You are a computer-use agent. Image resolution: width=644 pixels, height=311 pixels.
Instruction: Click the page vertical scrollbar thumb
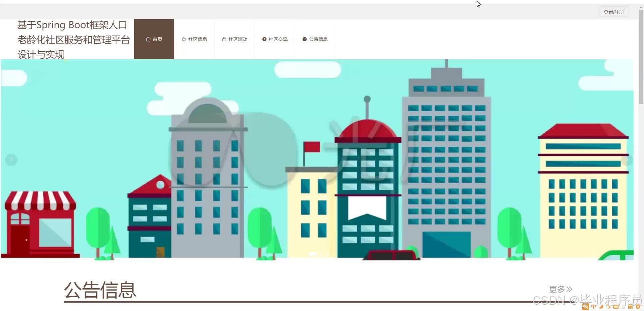tap(641, 57)
